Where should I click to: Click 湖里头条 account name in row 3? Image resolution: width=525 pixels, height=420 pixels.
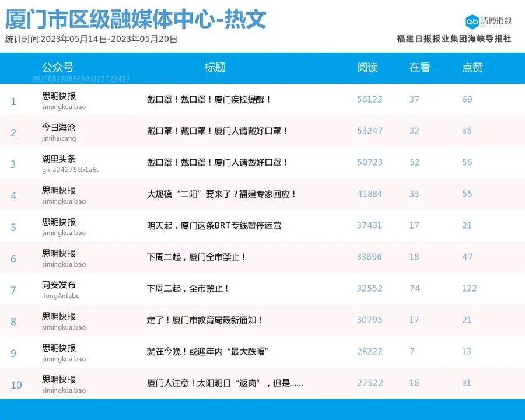point(58,159)
